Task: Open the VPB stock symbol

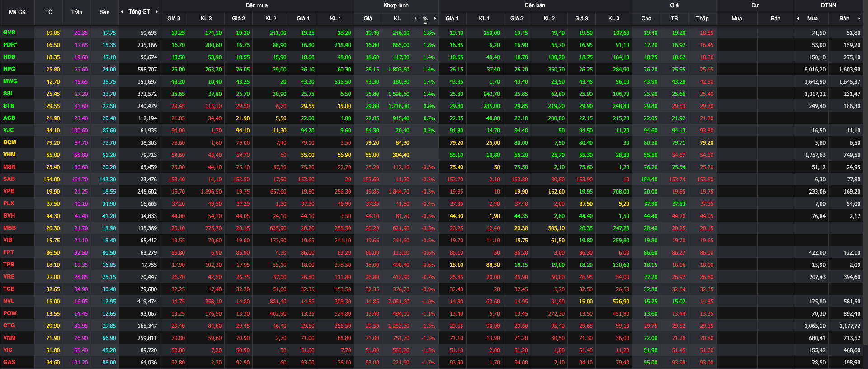Action: 9,191
